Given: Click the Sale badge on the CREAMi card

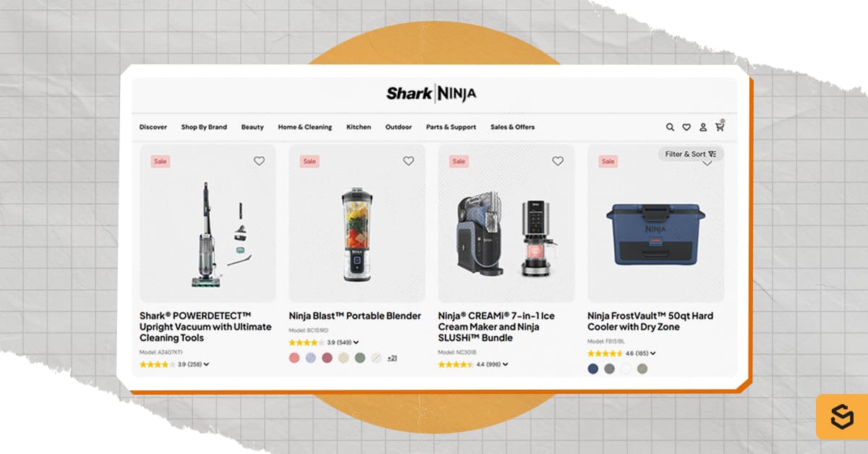Looking at the screenshot, I should tap(459, 161).
